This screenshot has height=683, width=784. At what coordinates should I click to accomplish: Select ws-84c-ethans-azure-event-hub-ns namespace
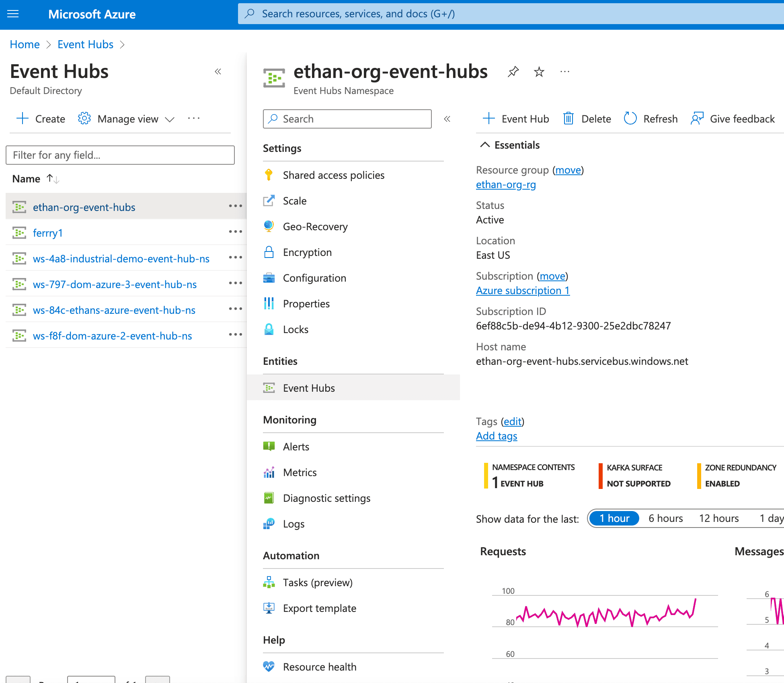point(114,310)
